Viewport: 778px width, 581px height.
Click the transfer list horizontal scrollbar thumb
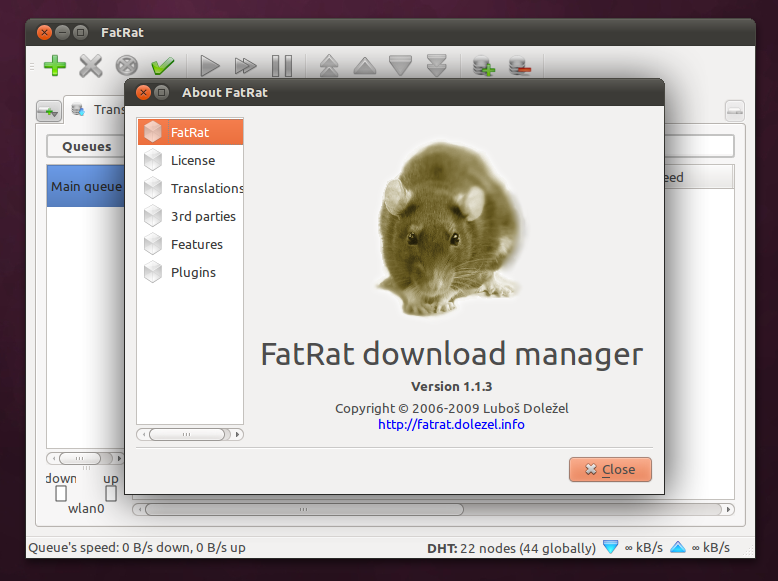point(304,510)
